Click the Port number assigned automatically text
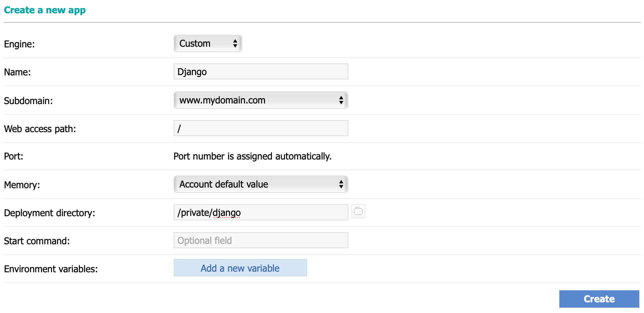 pyautogui.click(x=252, y=156)
